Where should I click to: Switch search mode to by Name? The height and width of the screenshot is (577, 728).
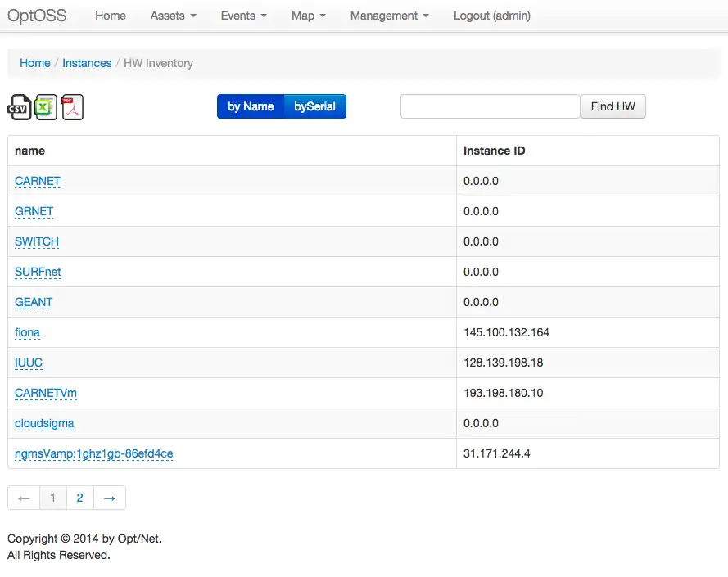pos(251,106)
